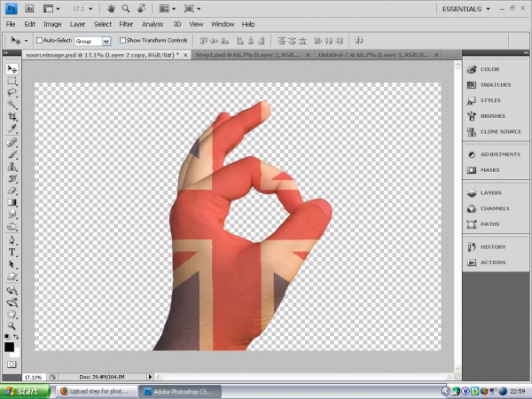Swap foreground and background colors
The height and width of the screenshot is (399, 532).
point(16,337)
